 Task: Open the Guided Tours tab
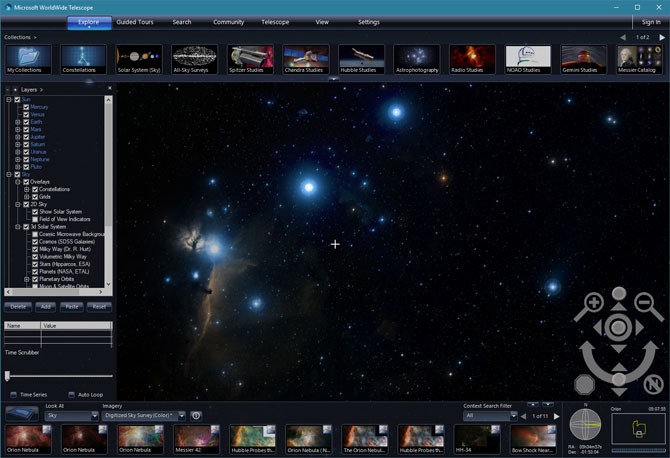click(x=135, y=22)
